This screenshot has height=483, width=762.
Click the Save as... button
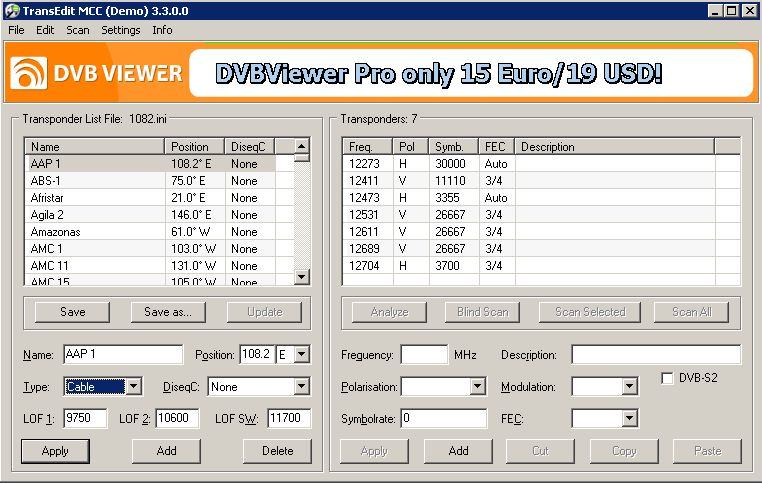168,312
